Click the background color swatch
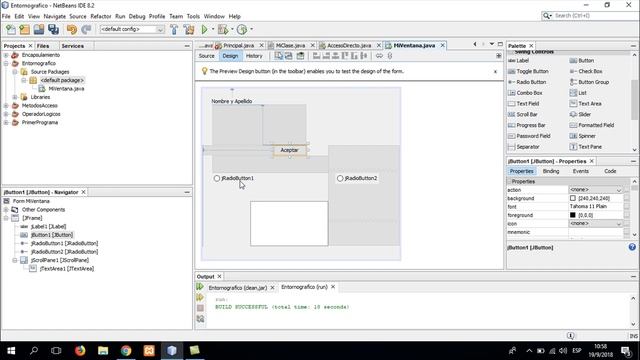This screenshot has width=640, height=360. (573, 198)
